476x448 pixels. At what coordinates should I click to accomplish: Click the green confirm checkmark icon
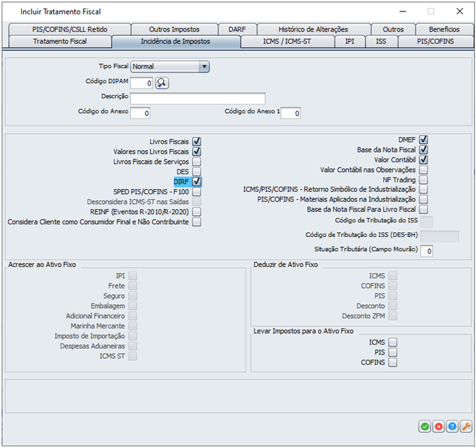pyautogui.click(x=425, y=426)
